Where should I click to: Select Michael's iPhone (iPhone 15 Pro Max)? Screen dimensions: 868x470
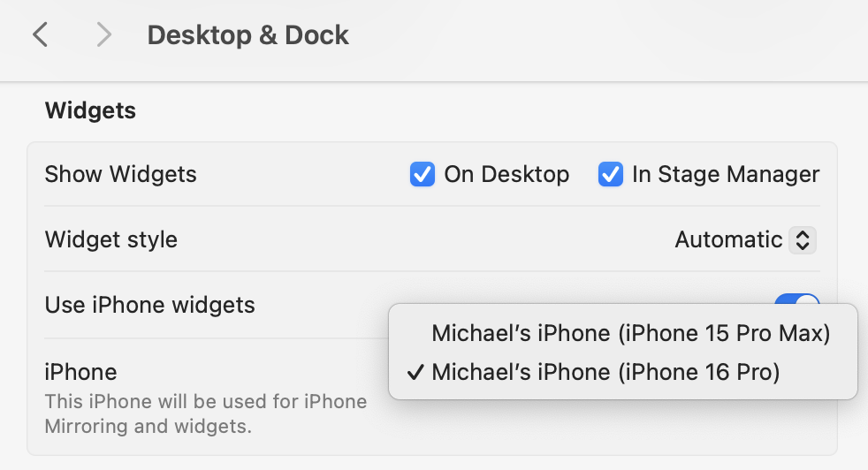pyautogui.click(x=630, y=333)
